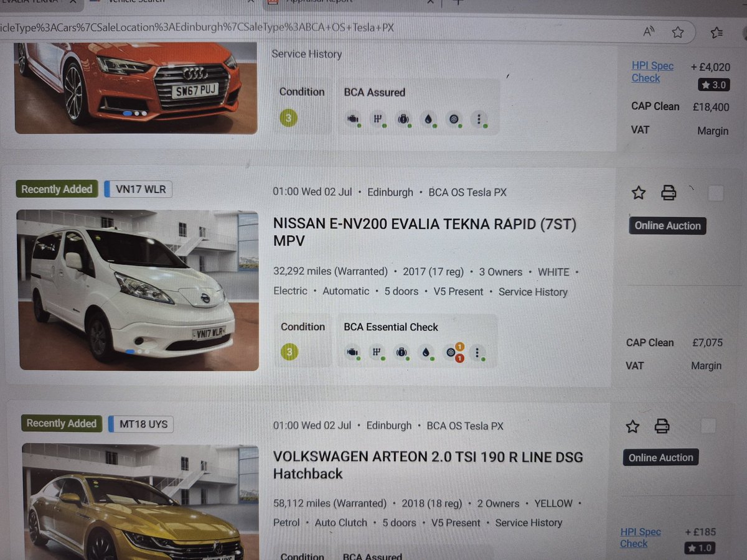Click the fluid drop icon on the Audi listing
Screen dimensions: 747x560
(427, 118)
